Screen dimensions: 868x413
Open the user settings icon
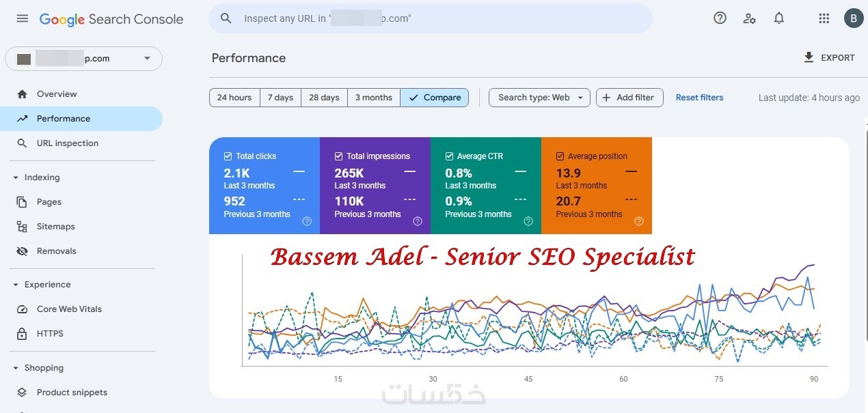click(x=749, y=18)
